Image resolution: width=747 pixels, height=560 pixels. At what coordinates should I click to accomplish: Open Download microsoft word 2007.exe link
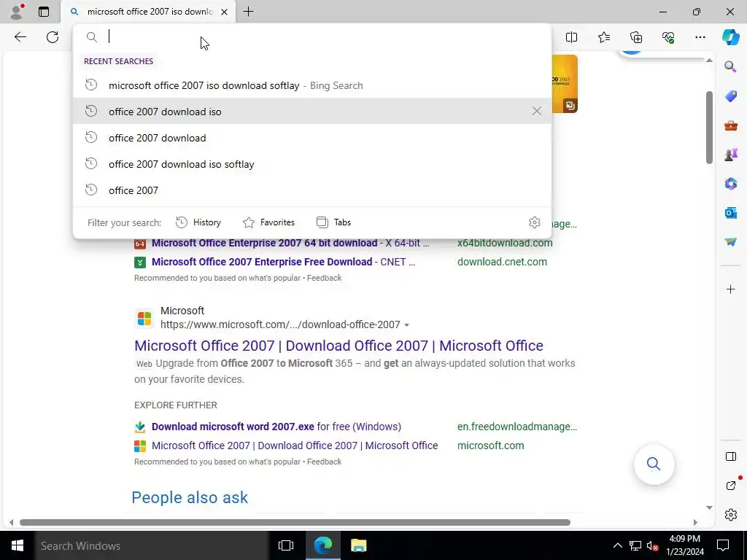(276, 427)
